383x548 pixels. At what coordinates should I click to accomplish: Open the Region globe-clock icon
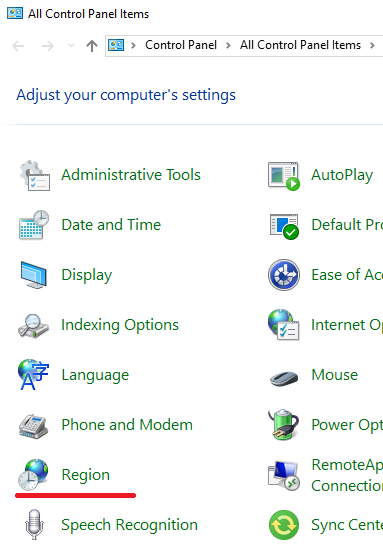point(33,475)
